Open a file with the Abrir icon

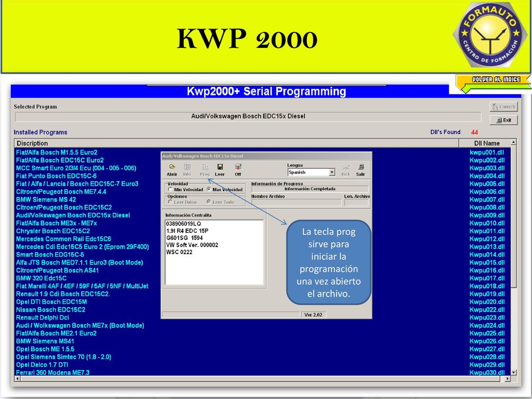[x=171, y=170]
